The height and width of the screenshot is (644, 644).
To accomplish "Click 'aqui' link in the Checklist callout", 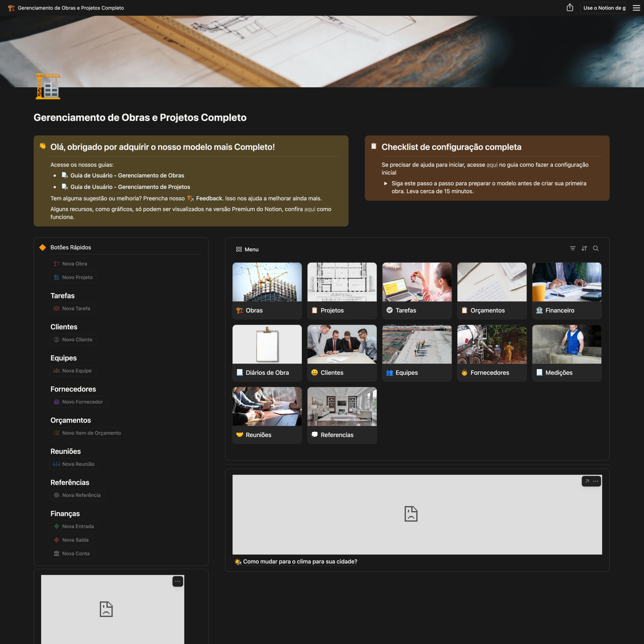I will pyautogui.click(x=492, y=165).
